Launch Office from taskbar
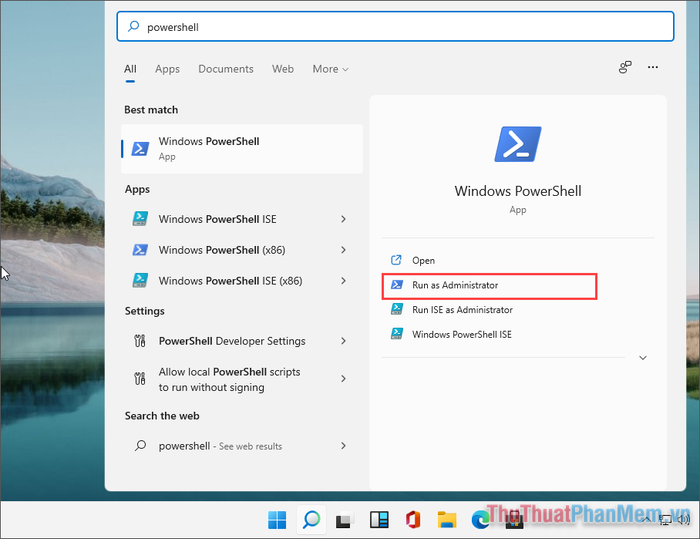Image resolution: width=700 pixels, height=539 pixels. [x=413, y=520]
